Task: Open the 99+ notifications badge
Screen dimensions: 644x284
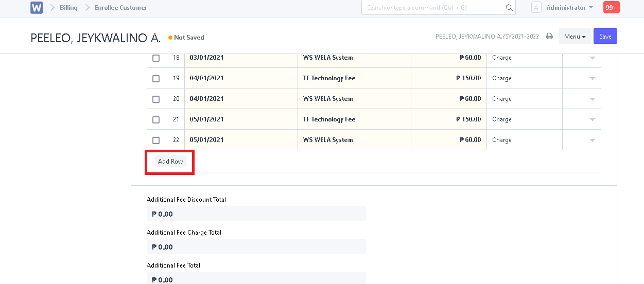Action: click(x=611, y=8)
